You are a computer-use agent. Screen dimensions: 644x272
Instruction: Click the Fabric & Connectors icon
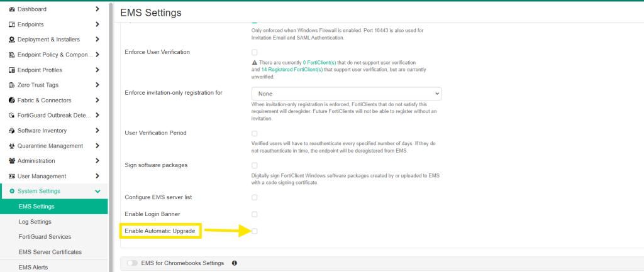pos(12,100)
